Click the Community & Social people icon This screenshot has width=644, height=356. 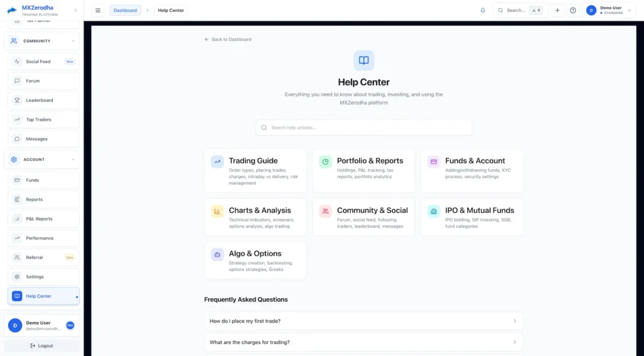(x=325, y=211)
